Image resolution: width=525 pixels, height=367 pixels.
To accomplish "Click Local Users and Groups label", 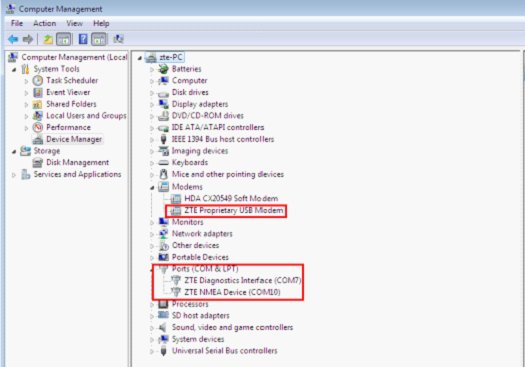I will click(x=86, y=116).
